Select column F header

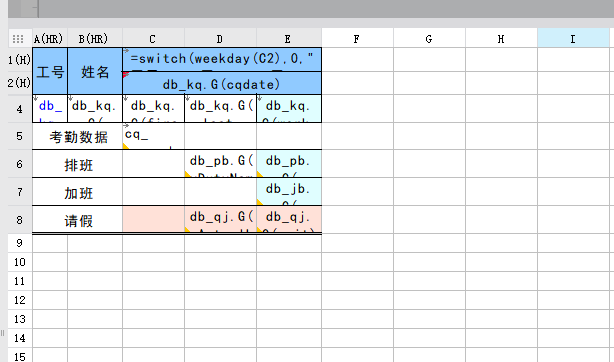point(358,39)
